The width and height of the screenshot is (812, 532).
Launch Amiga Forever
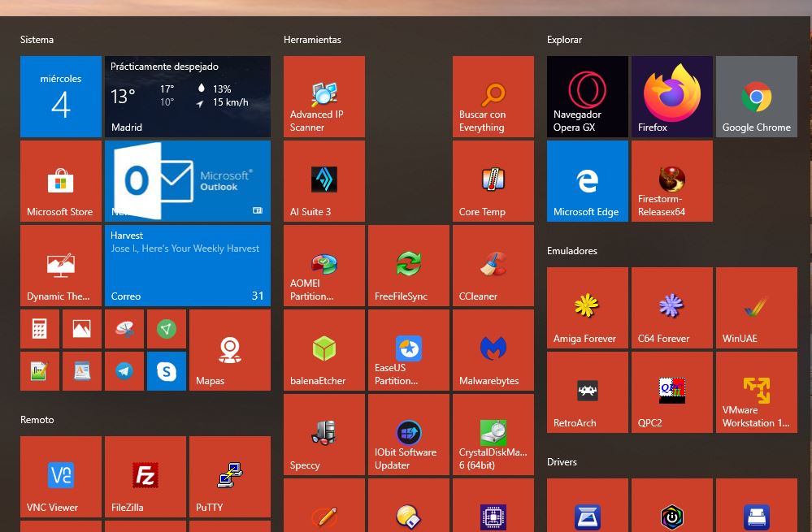pyautogui.click(x=587, y=308)
